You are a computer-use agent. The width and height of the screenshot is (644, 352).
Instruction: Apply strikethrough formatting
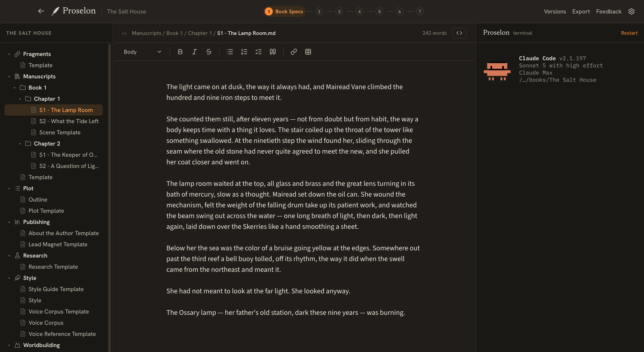coord(209,52)
